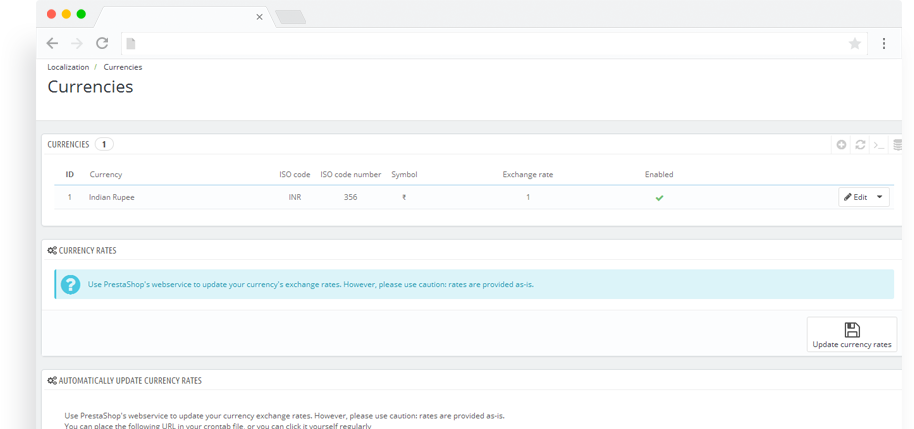Bookmark the page with the star icon
The image size is (914, 429).
click(855, 44)
